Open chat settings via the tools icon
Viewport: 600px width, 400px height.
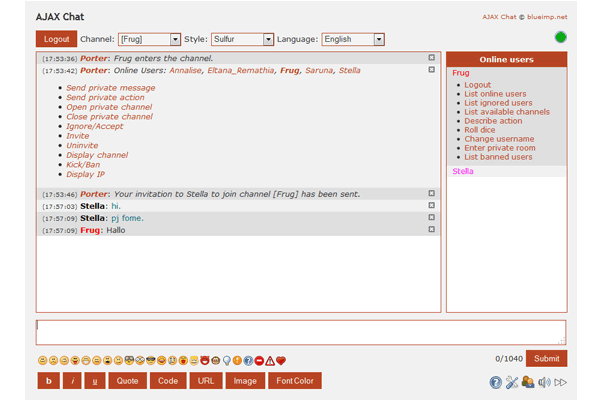511,382
